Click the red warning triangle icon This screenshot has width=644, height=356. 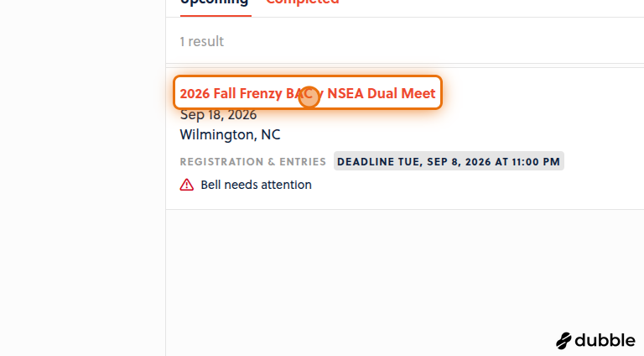point(186,185)
